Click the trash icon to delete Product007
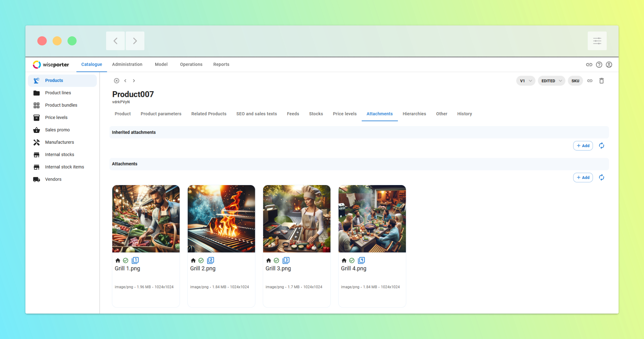 (x=602, y=81)
